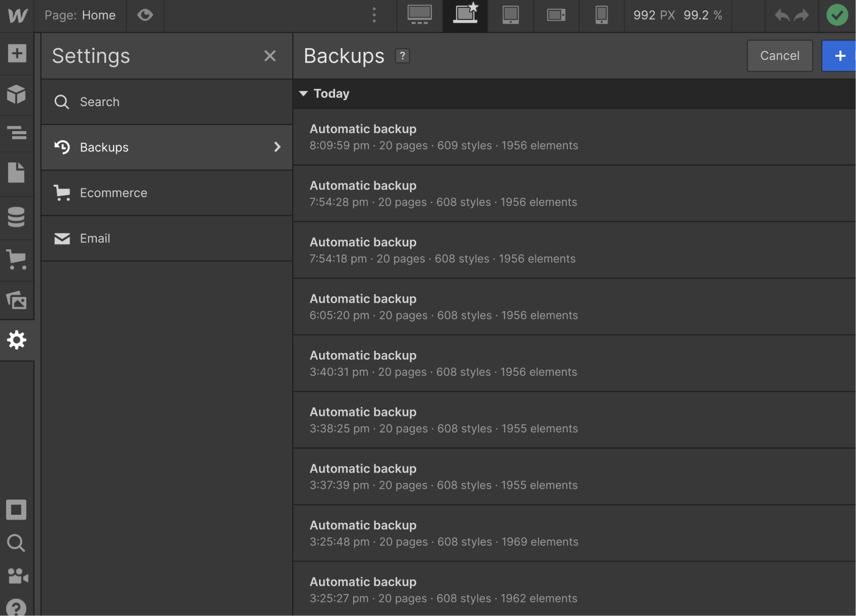Open the CMS Collections panel
The width and height of the screenshot is (856, 616).
16,217
